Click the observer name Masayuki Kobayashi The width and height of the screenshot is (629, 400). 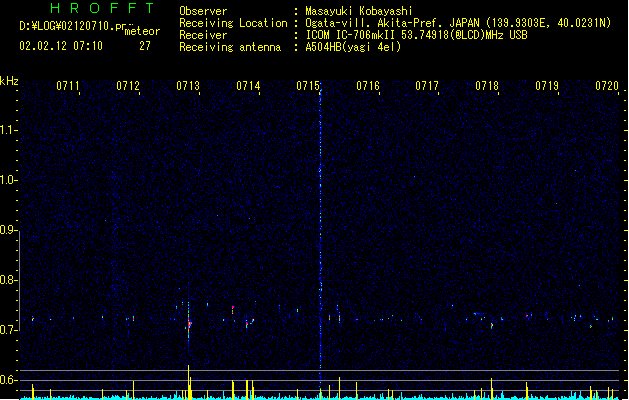[359, 11]
